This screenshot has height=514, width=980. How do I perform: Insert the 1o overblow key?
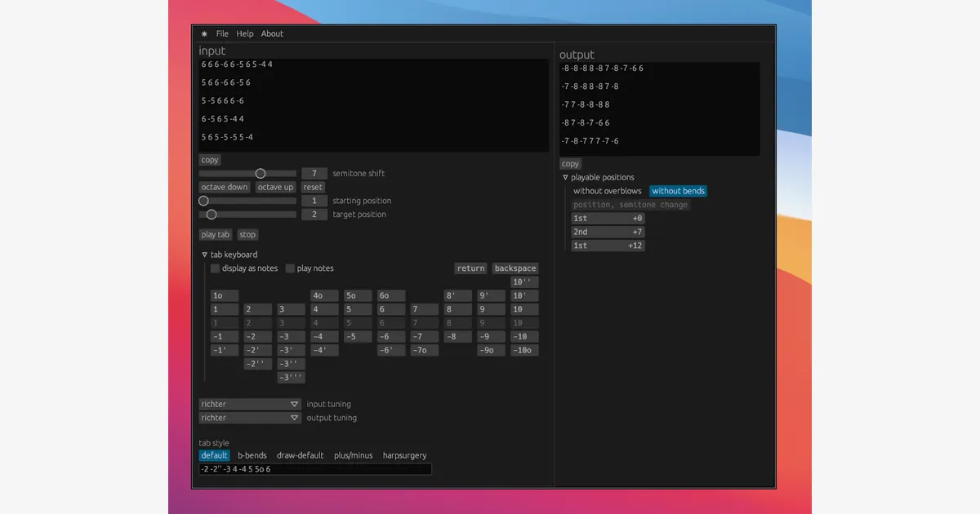(x=225, y=296)
